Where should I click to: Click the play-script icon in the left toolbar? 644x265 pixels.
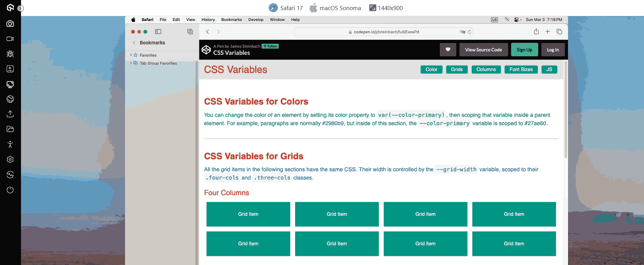coord(10,69)
